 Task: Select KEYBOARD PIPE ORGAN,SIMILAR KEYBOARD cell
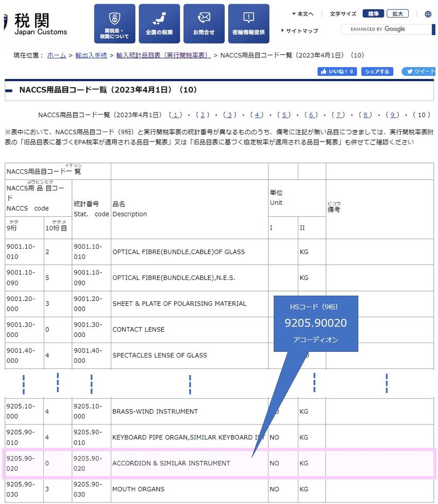tap(189, 437)
